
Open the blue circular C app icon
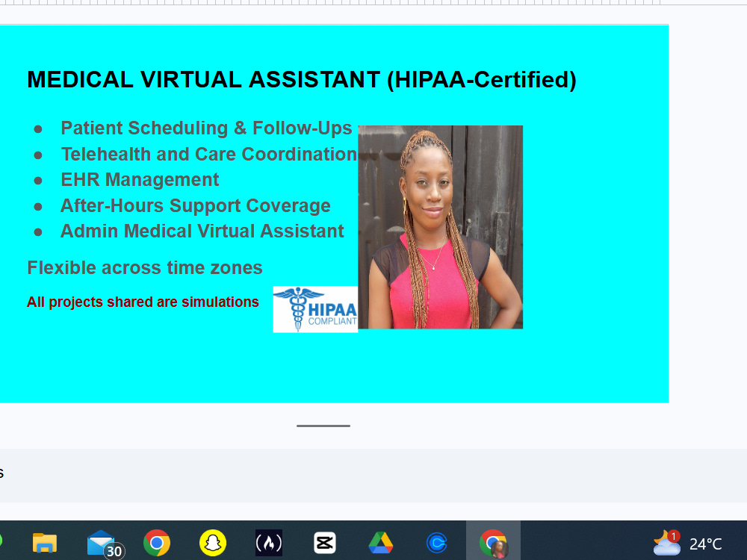click(x=437, y=543)
